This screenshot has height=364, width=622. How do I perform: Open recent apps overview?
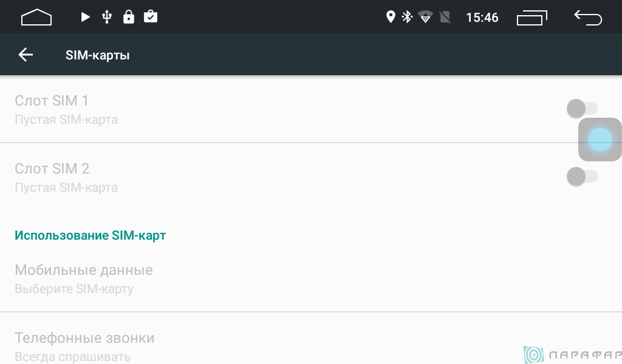tap(532, 18)
